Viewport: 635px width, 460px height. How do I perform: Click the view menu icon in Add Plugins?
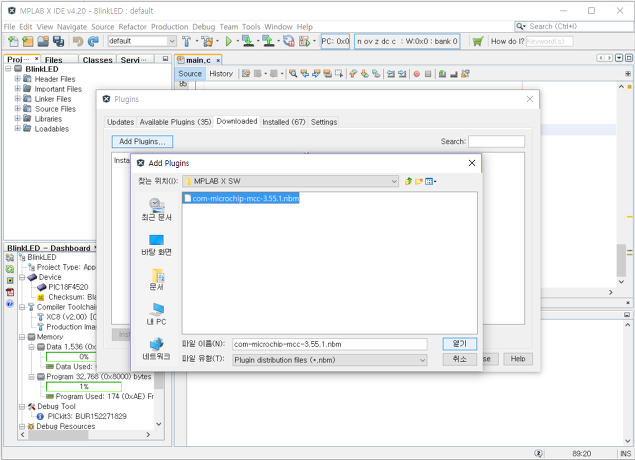coord(430,181)
